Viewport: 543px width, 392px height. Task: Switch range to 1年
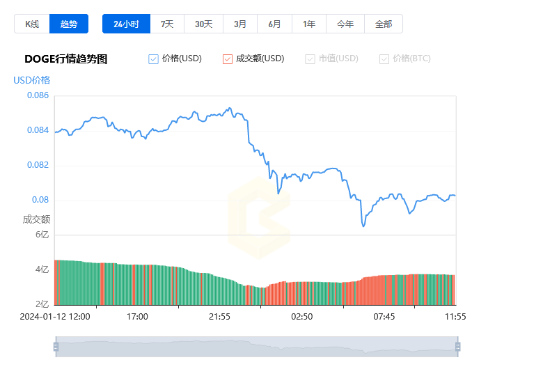tap(309, 24)
